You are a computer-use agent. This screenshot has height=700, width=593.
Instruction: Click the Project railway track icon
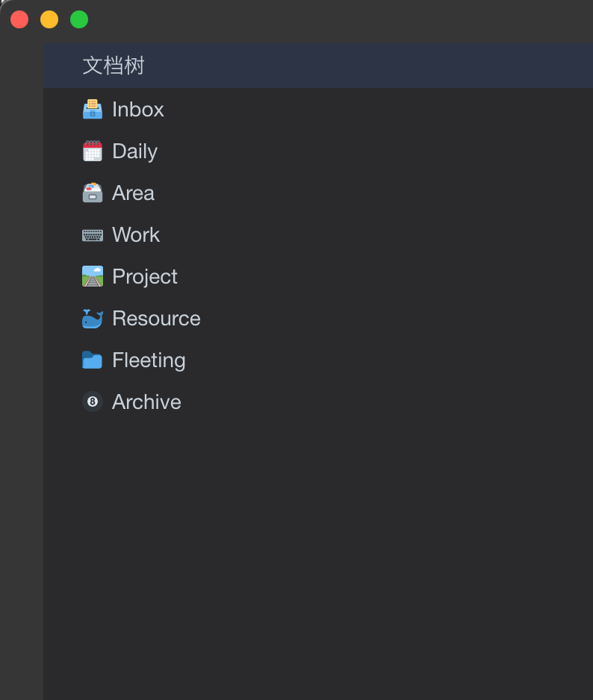tap(92, 277)
